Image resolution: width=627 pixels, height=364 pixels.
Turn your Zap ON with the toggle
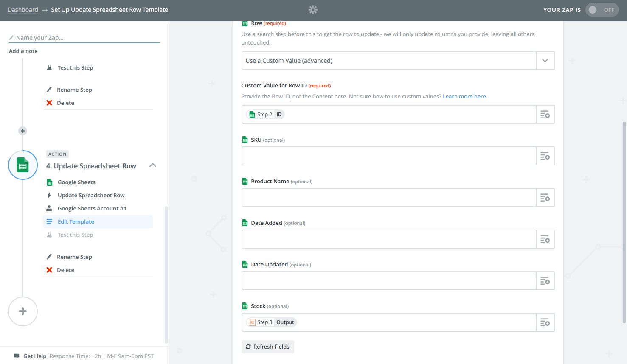pyautogui.click(x=602, y=9)
